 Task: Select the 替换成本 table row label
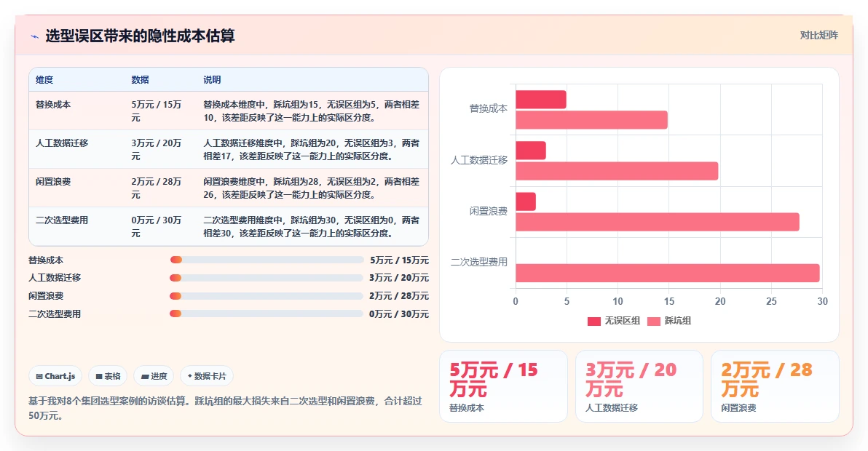point(53,105)
